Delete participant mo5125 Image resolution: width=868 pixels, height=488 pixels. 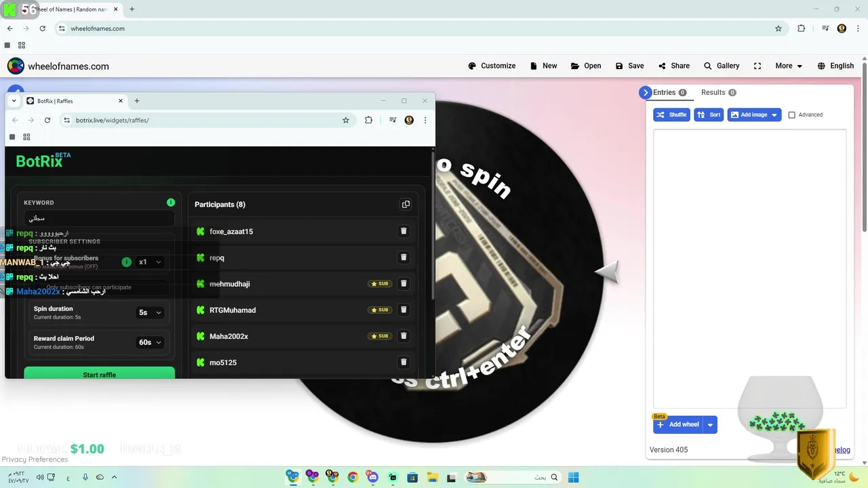pyautogui.click(x=403, y=362)
